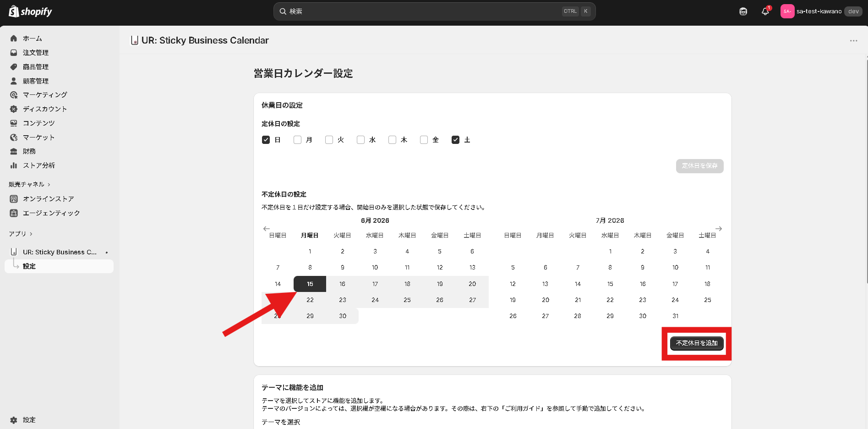868x429 pixels.
Task: Open オンラインストア channel icon
Action: point(14,199)
